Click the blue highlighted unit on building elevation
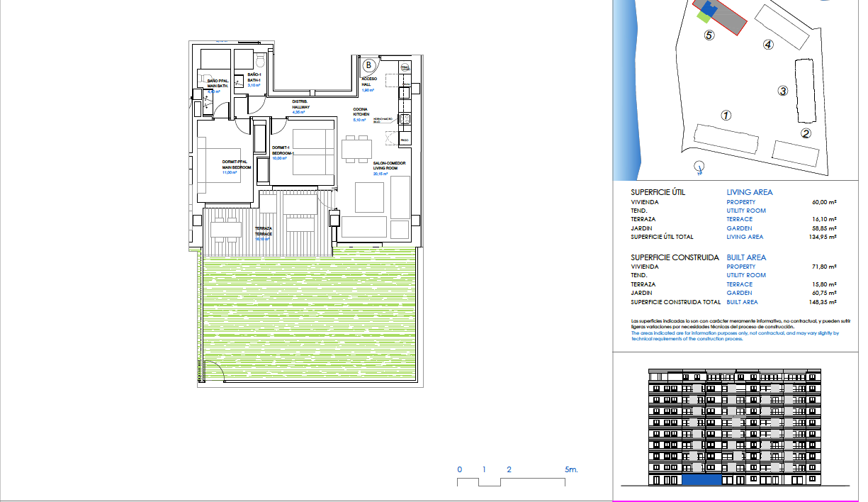This screenshot has height=502, width=868. (701, 481)
